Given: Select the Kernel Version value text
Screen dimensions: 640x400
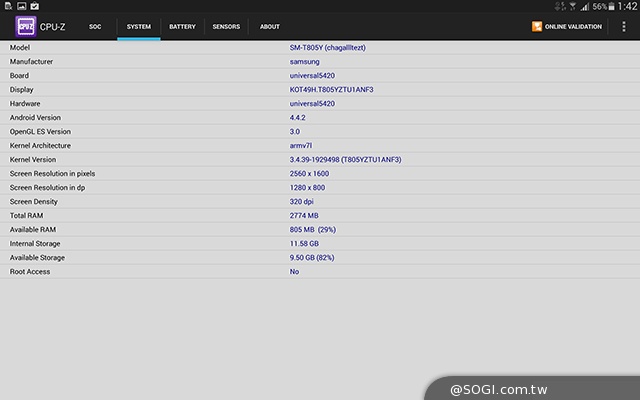Looking at the screenshot, I should 345,160.
